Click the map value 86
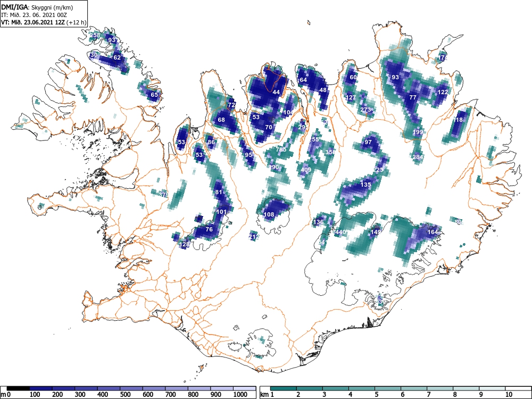The height and width of the screenshot is (399, 532). click(x=211, y=142)
